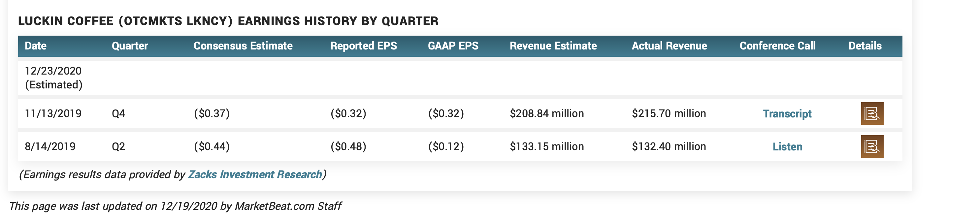Click the Listen link for Q2
This screenshot has width=980, height=223.
[x=787, y=147]
